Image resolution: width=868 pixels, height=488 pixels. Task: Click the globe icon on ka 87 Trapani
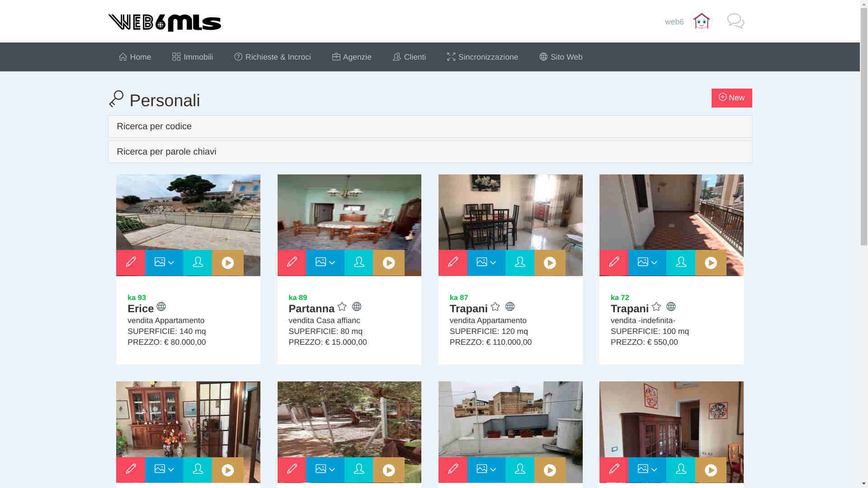[510, 307]
